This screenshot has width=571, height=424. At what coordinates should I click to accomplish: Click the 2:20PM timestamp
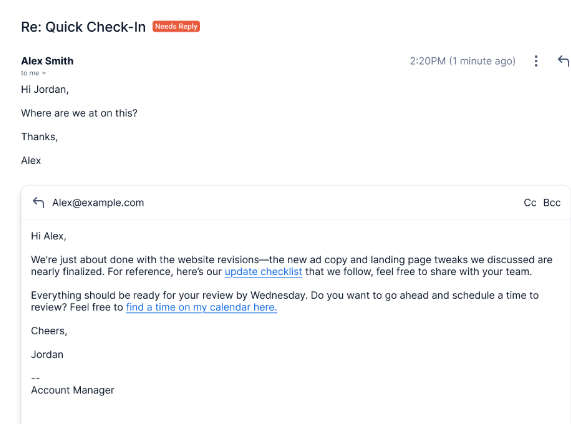coord(462,61)
